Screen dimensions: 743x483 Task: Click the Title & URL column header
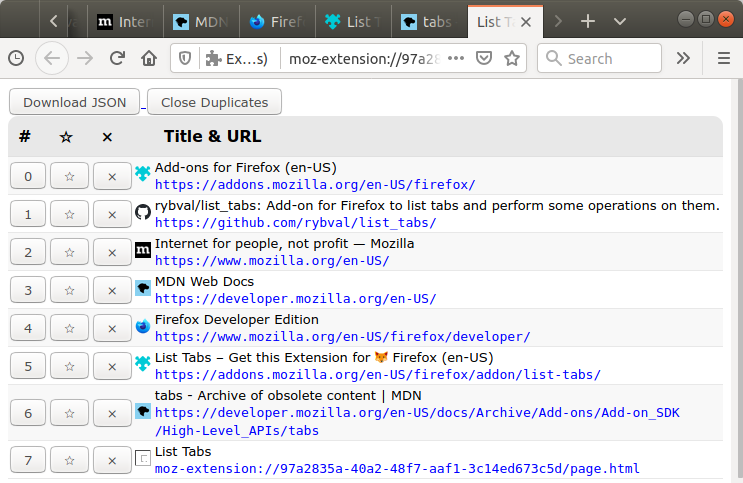(212, 137)
